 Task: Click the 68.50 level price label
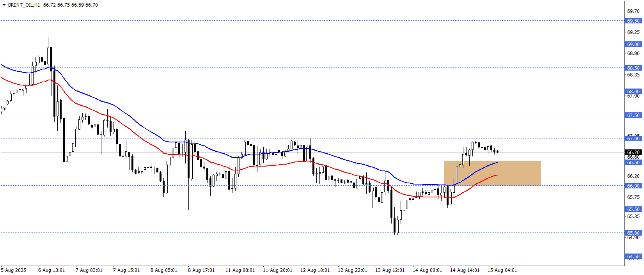633,68
